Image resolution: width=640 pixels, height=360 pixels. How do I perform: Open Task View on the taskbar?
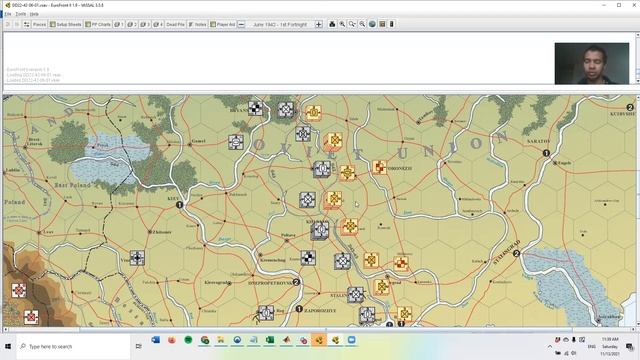pos(139,347)
